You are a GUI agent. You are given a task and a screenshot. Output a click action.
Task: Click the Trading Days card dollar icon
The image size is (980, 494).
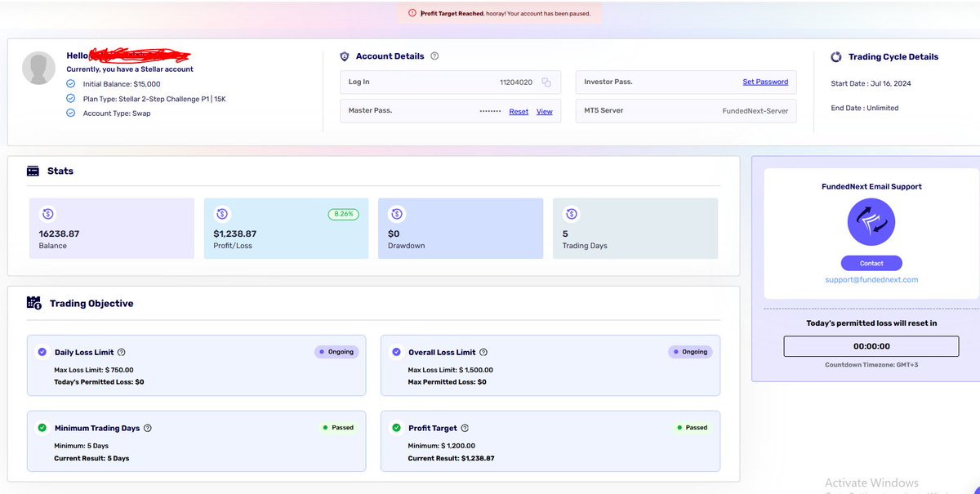571,214
